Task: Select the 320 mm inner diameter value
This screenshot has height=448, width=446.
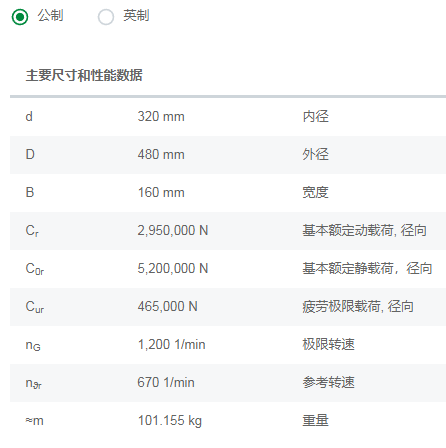Action: click(x=161, y=117)
